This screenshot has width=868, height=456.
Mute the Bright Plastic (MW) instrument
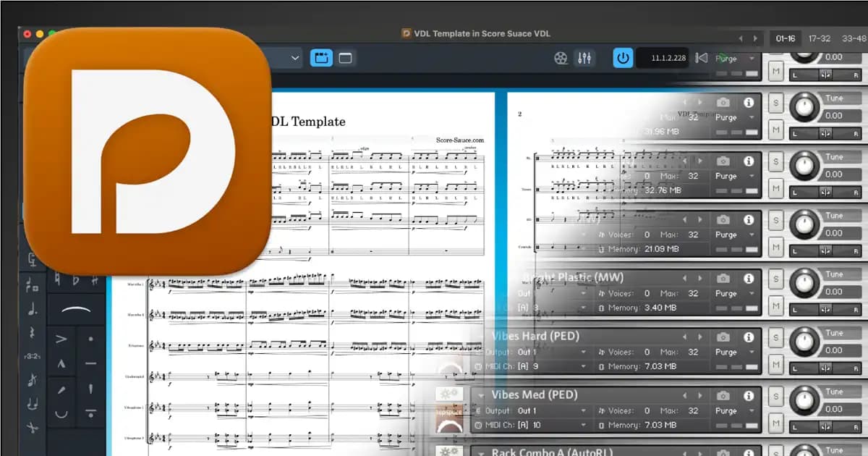(776, 305)
